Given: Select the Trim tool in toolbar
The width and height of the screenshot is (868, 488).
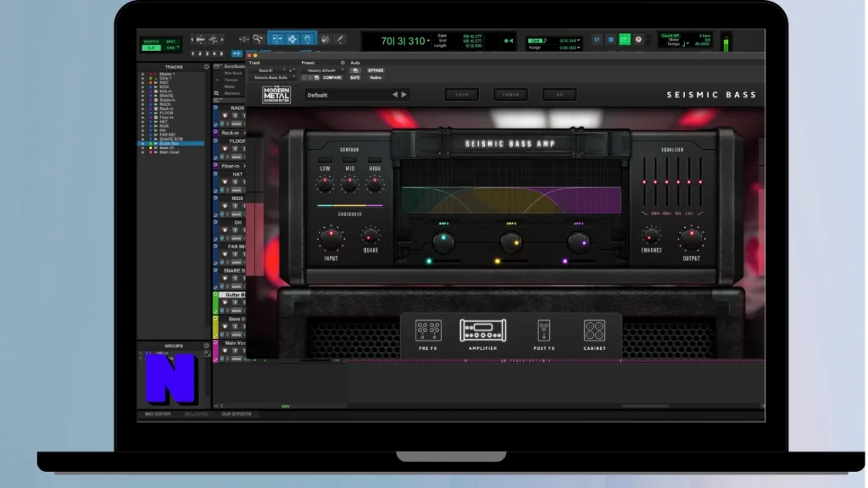Looking at the screenshot, I should pos(276,39).
